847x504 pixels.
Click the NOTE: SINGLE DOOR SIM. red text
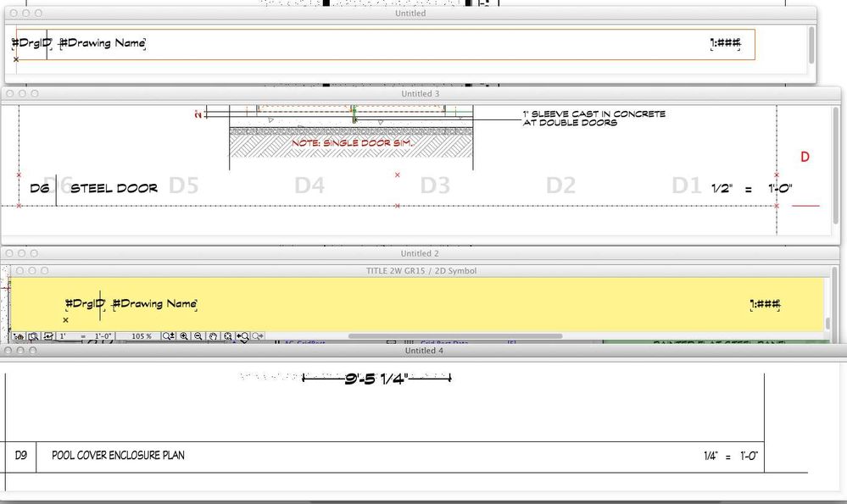point(354,143)
